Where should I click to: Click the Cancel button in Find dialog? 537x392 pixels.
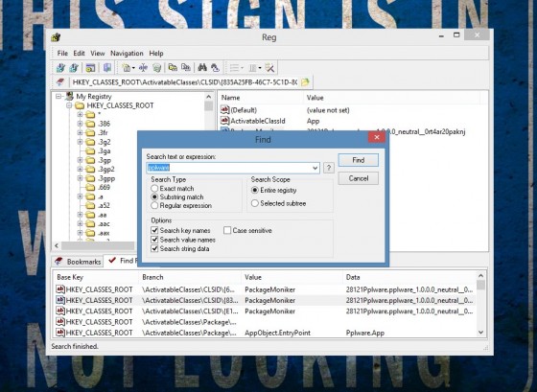(x=359, y=178)
